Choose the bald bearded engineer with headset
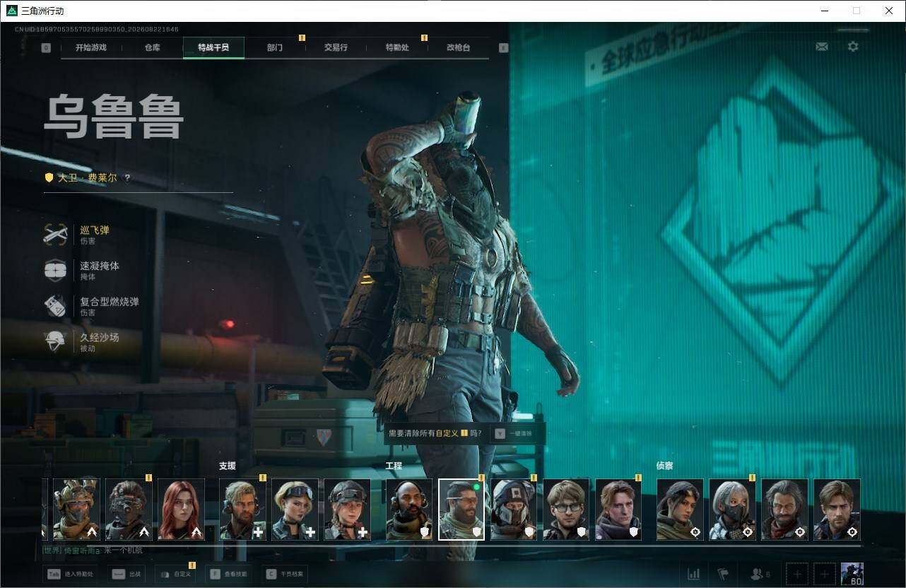Image resolution: width=906 pixels, height=588 pixels. (409, 510)
